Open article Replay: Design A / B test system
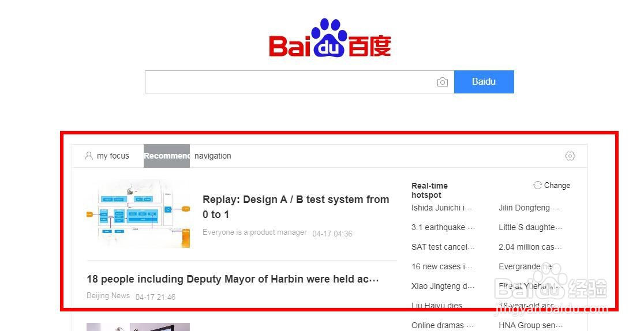The image size is (644, 331). point(295,207)
